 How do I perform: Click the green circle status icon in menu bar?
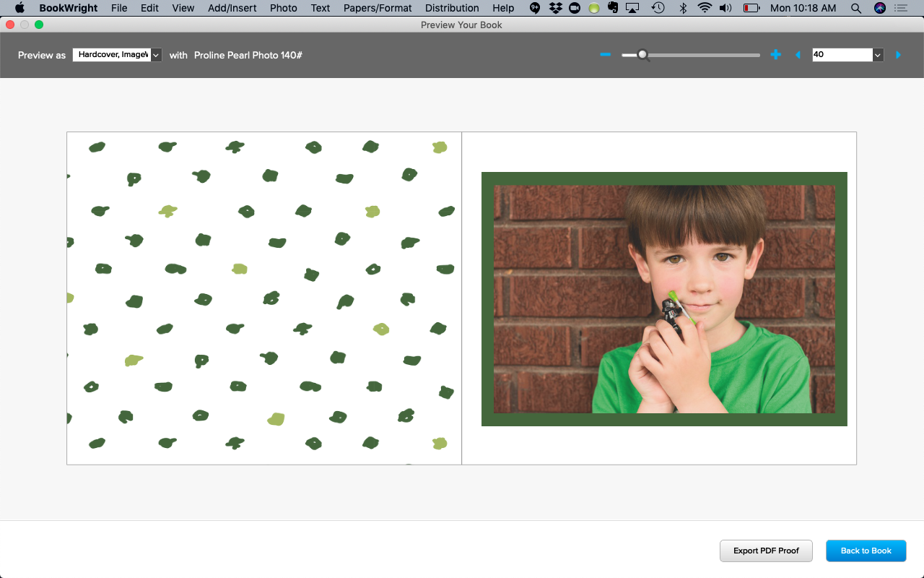click(x=594, y=8)
